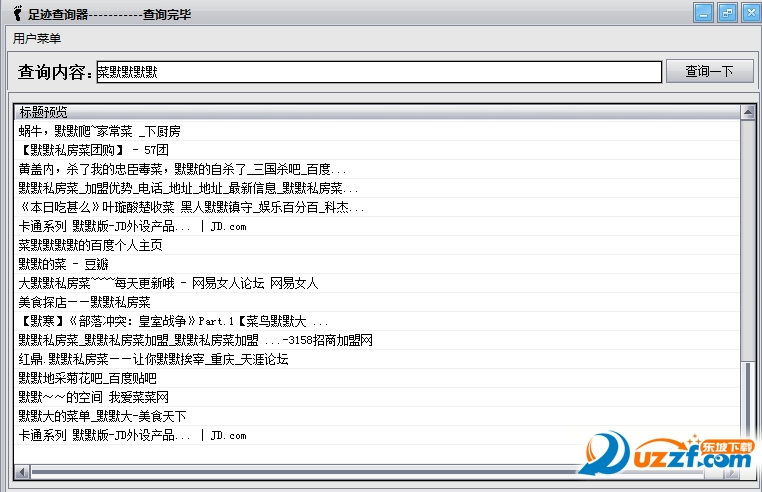Select row 默默~~的空间 我爱菜菜网
The width and height of the screenshot is (762, 492).
[x=377, y=397]
